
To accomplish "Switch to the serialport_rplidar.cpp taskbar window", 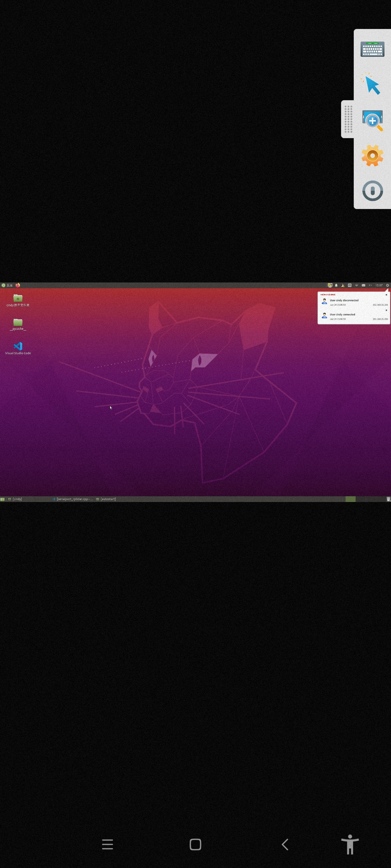I will coord(72,499).
